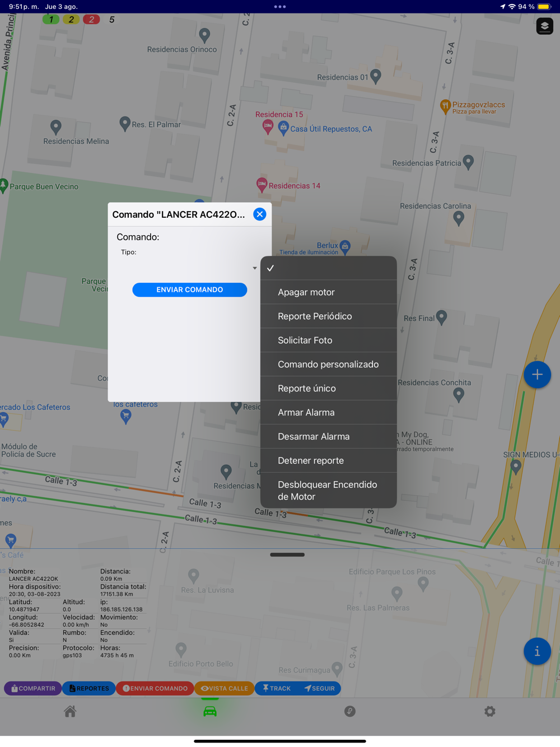Select Berlux lighting shop marker
This screenshot has height=747, width=560.
click(x=345, y=246)
